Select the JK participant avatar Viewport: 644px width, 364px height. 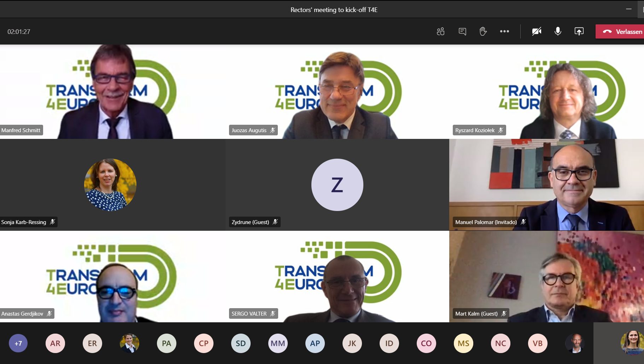click(352, 343)
